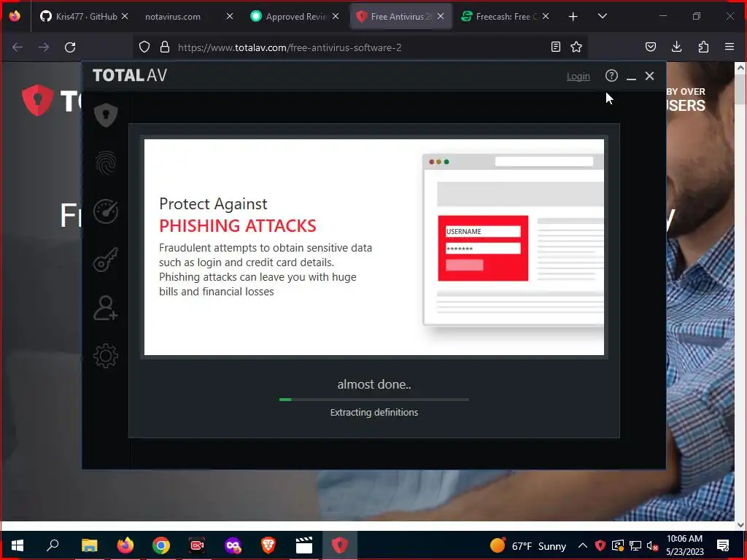
Task: Open the red camera recorder taskbar app
Action: pos(197,545)
